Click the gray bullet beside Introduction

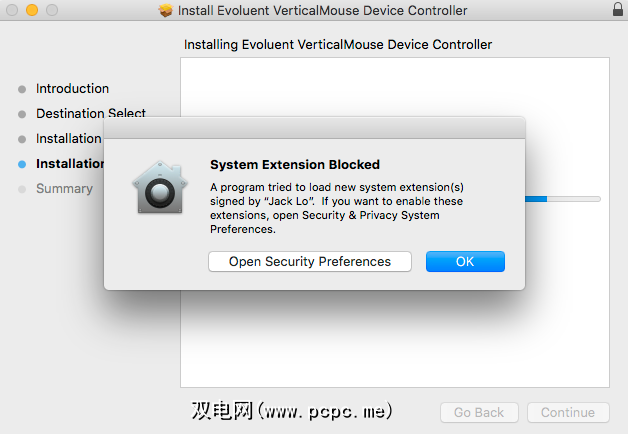pyautogui.click(x=22, y=89)
